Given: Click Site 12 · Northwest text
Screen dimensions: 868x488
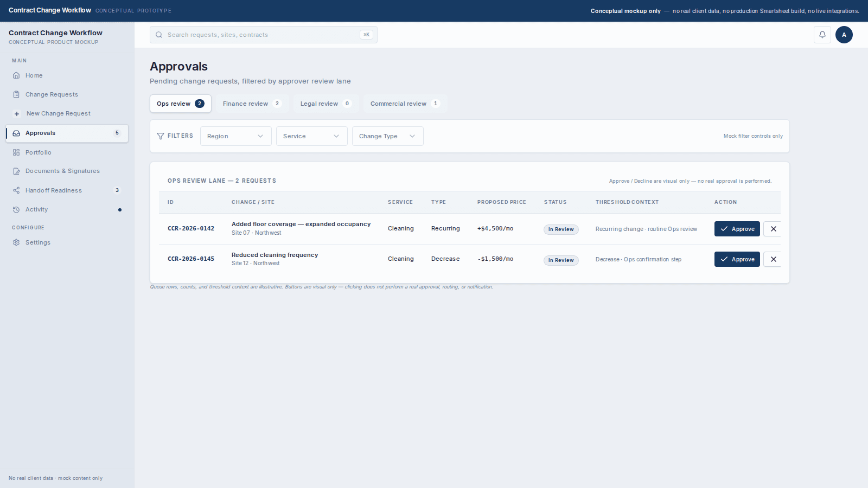Looking at the screenshot, I should click(256, 264).
